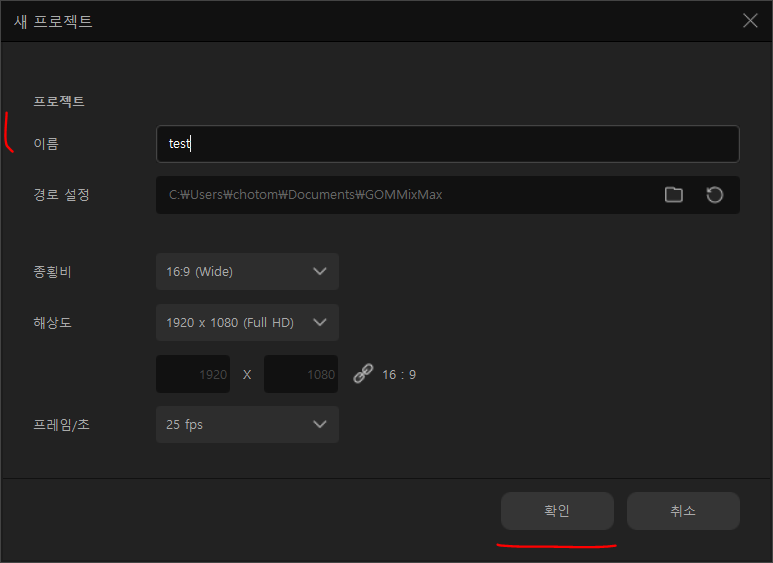773x563 pixels.
Task: Open the 16:9 (Wide) aspect ratio dropdown
Action: [x=247, y=272]
